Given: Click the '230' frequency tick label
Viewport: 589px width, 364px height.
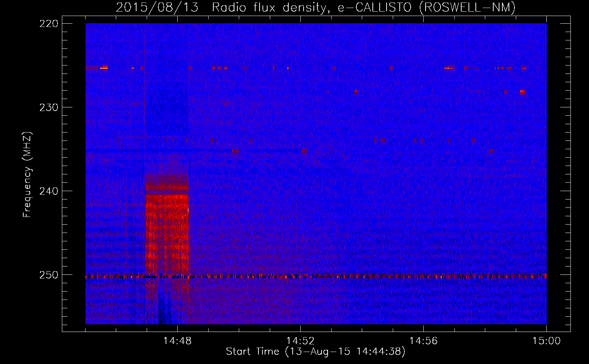Looking at the screenshot, I should pyautogui.click(x=48, y=107).
